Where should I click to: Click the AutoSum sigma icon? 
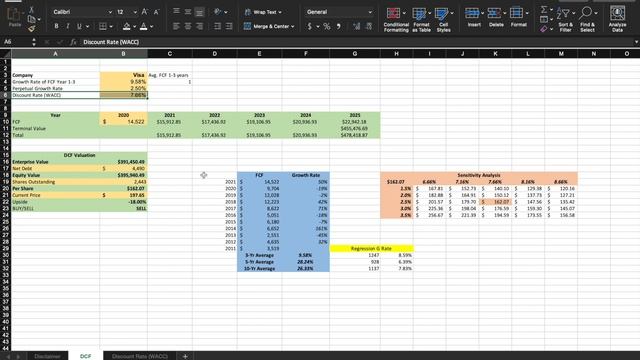pyautogui.click(x=544, y=9)
